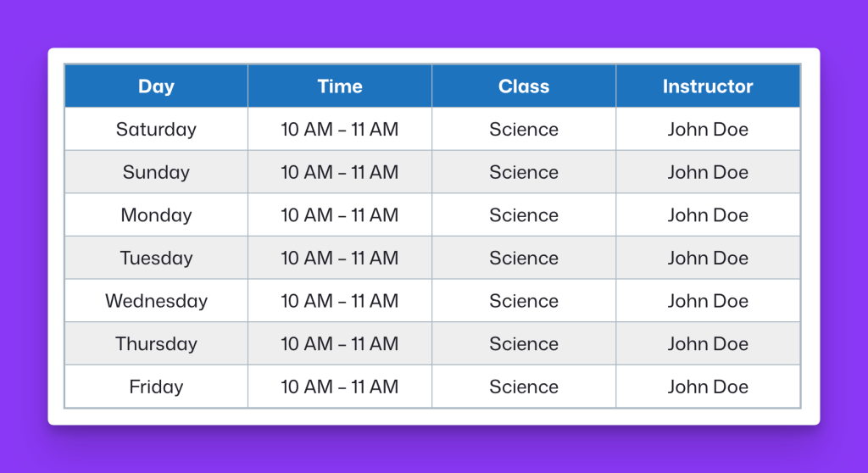The image size is (868, 473).
Task: Select John Doe in the Friday row
Action: 708,386
